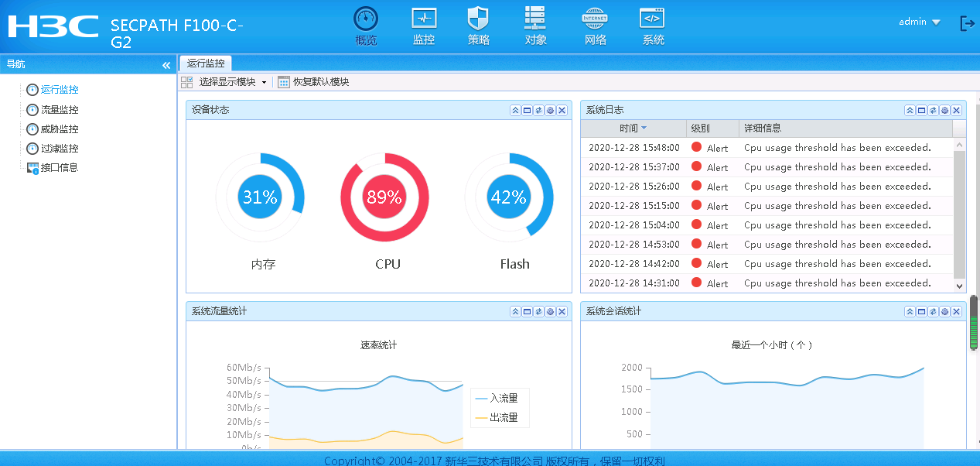Collapse the 设备状态 panel
The width and height of the screenshot is (980, 466).
point(515,111)
